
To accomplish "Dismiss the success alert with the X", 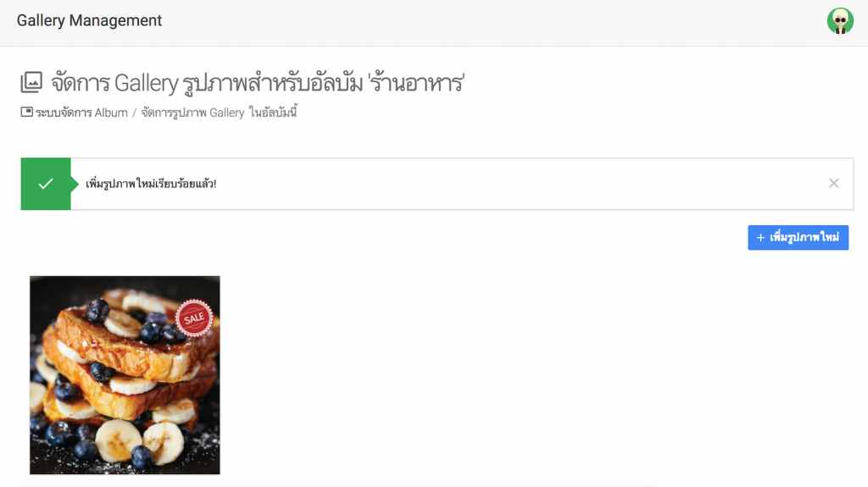I will (834, 183).
